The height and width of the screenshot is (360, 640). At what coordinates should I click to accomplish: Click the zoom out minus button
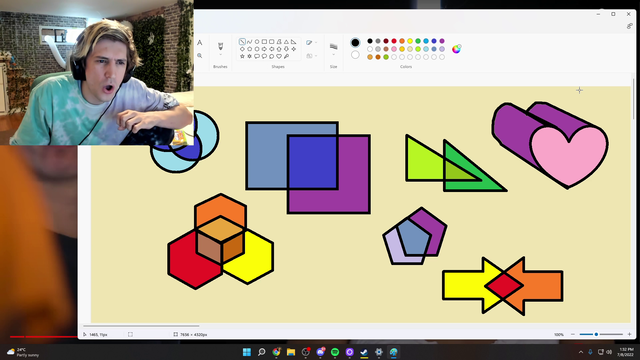point(573,334)
